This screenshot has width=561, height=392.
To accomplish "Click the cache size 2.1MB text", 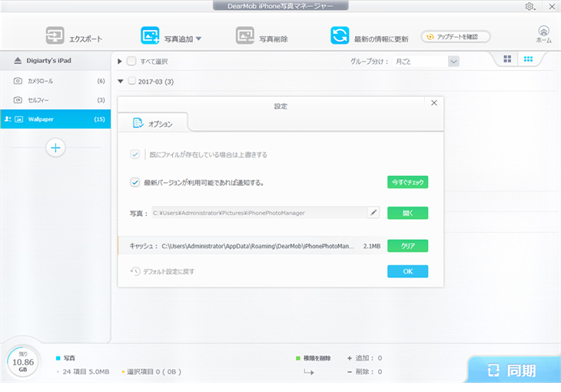I will pos(372,246).
